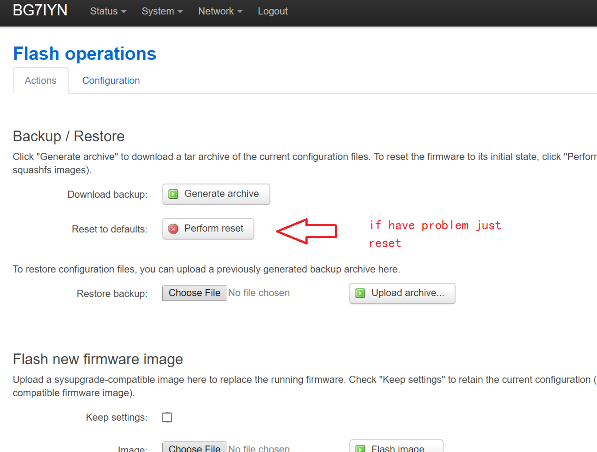Enable the Keep settings checkbox

(x=167, y=417)
